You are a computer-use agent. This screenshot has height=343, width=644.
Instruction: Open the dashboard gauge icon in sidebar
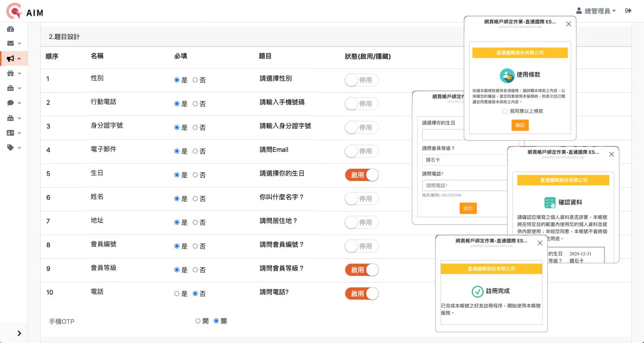[x=10, y=29]
